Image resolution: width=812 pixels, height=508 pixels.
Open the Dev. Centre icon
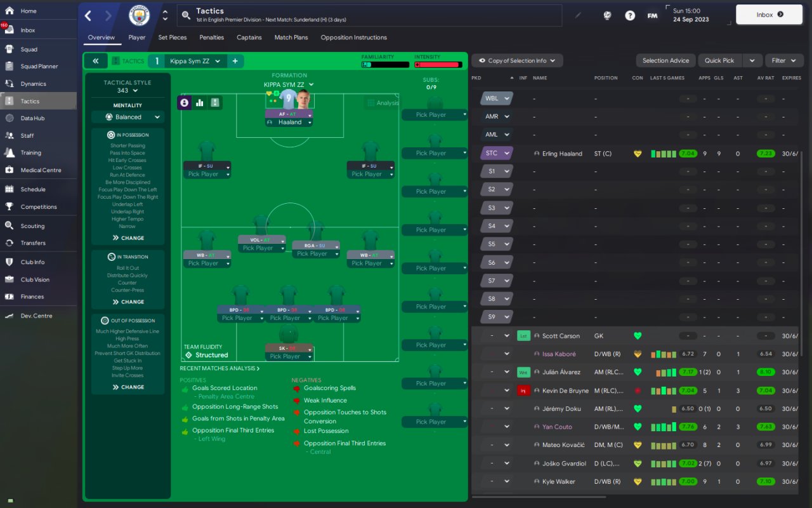pyautogui.click(x=9, y=316)
